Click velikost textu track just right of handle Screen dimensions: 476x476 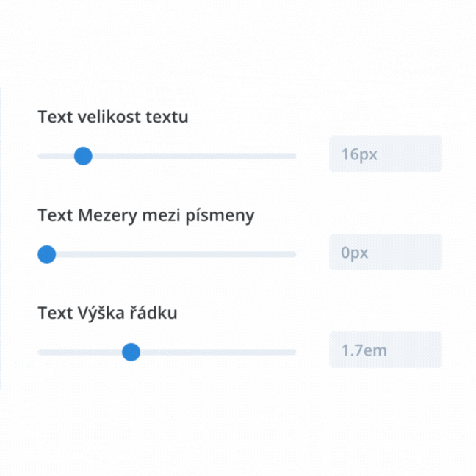point(103,156)
